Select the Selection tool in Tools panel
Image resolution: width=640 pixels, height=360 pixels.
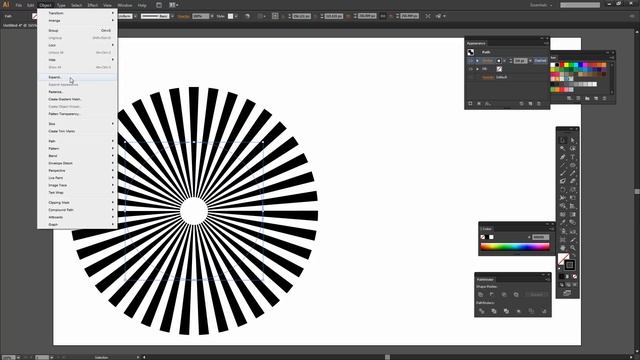(x=563, y=140)
